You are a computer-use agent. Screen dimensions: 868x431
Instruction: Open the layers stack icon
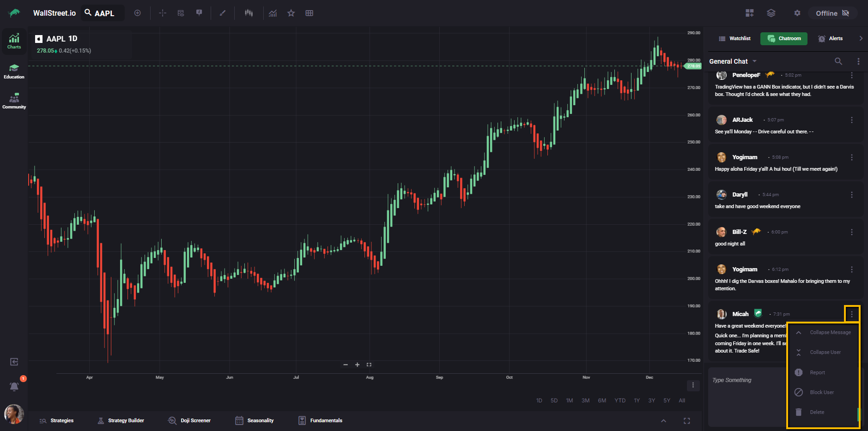tap(771, 13)
